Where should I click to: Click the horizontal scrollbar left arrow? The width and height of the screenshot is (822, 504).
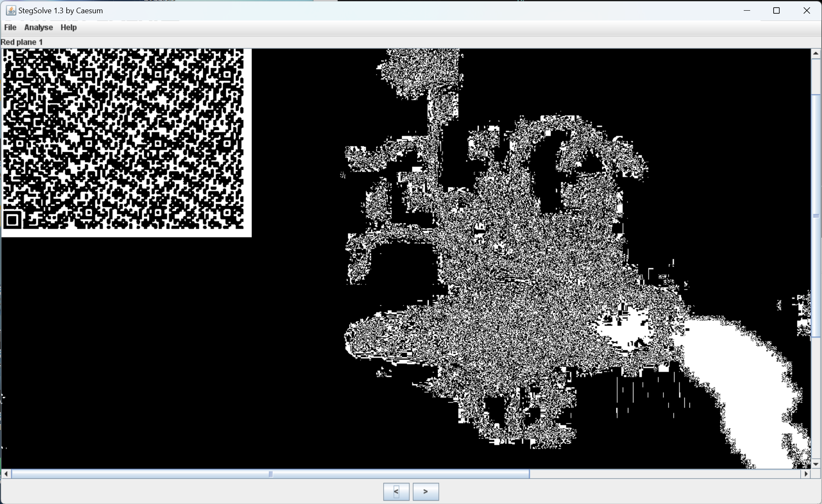[x=6, y=474]
